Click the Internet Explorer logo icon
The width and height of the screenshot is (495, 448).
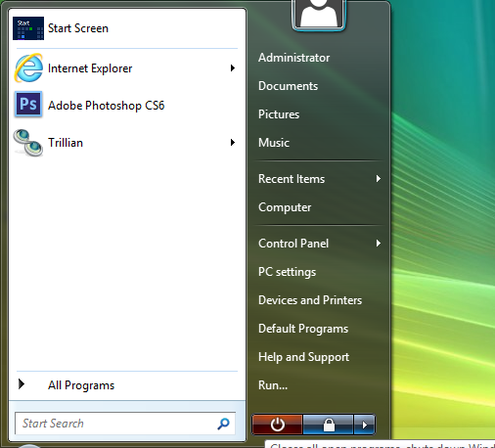click(x=28, y=67)
